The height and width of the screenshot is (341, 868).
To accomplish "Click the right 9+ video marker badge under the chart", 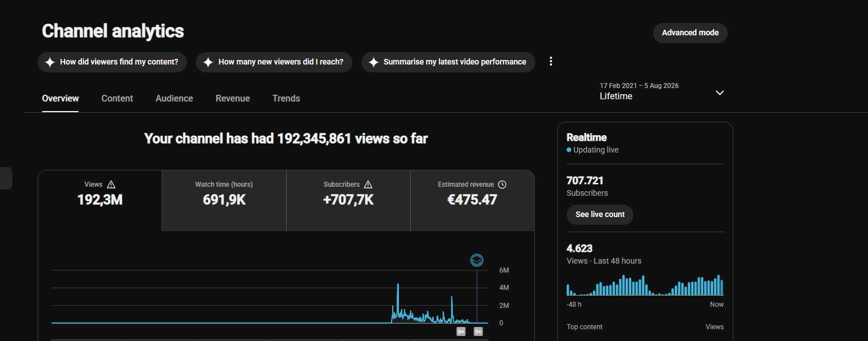I will click(479, 331).
